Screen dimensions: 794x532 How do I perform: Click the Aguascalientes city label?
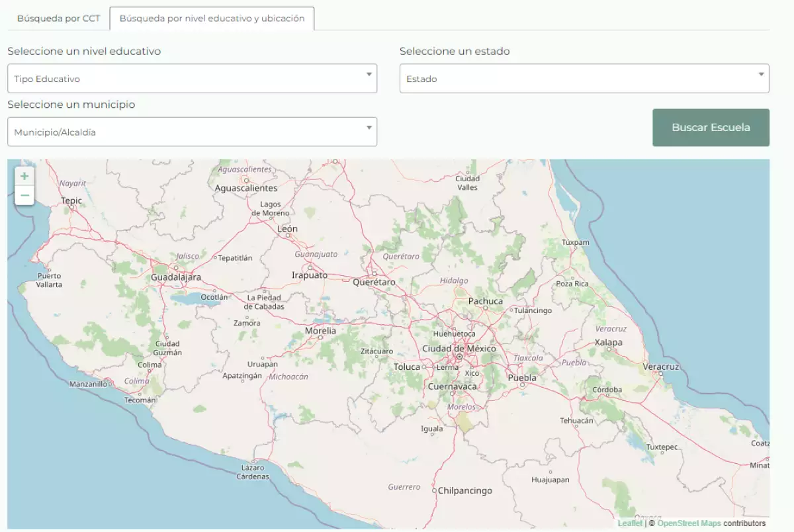point(246,189)
